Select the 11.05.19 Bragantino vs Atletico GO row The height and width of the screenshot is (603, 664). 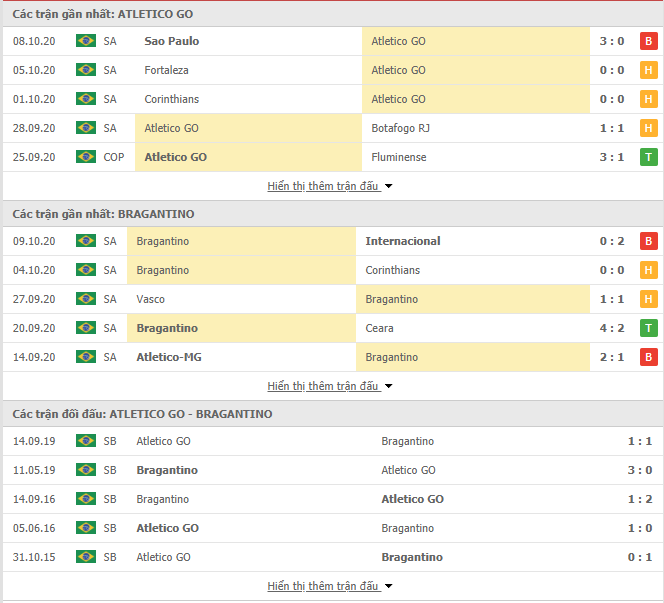[332, 470]
